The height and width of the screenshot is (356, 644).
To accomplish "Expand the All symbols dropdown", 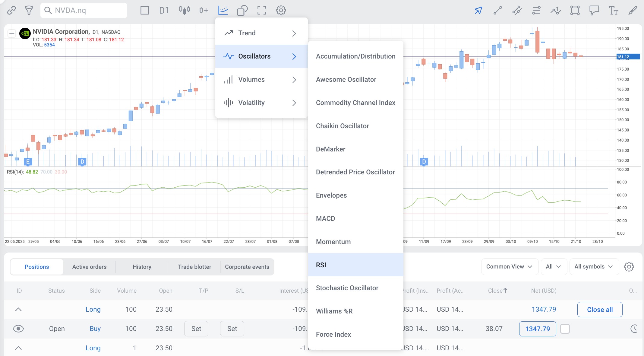I will tap(594, 267).
